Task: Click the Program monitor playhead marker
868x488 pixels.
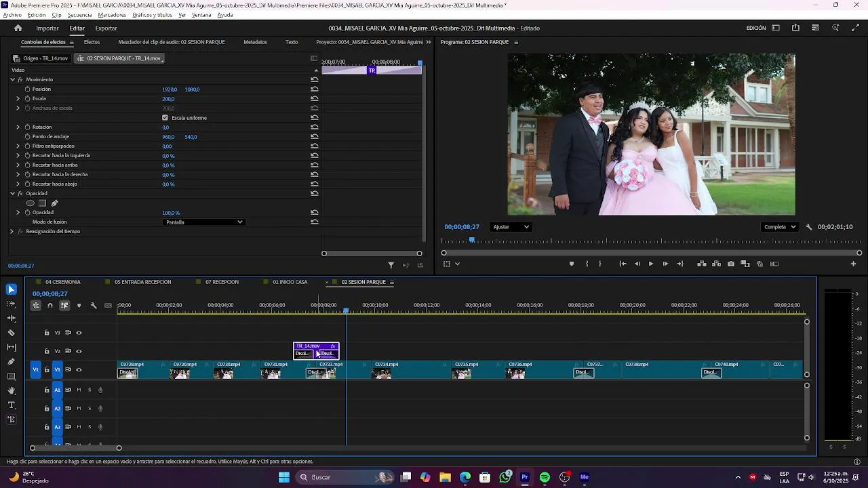Action: 472,240
